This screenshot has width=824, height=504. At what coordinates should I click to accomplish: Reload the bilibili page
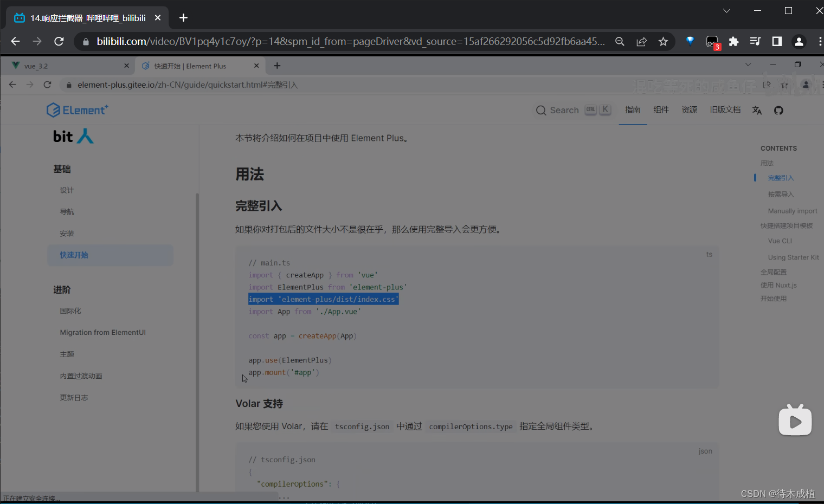click(59, 41)
